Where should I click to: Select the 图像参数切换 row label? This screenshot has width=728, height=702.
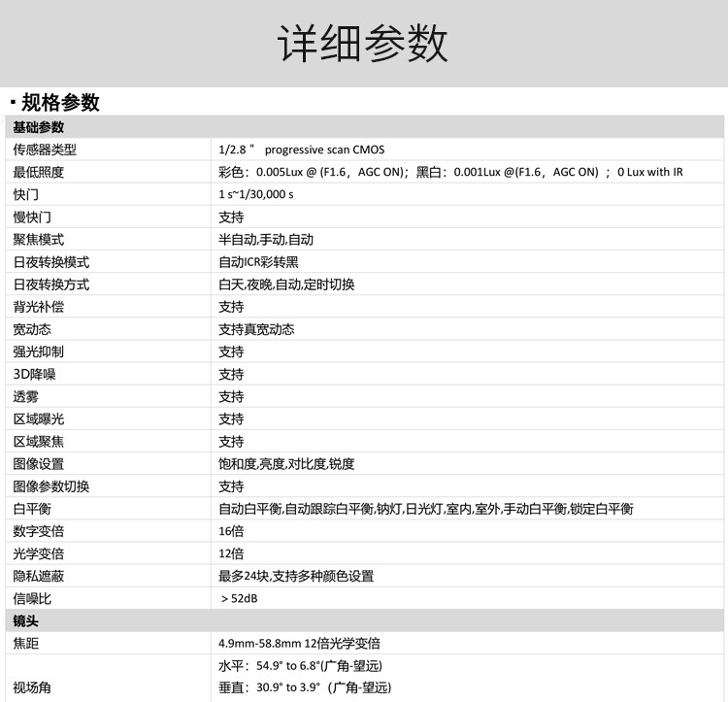[51, 486]
